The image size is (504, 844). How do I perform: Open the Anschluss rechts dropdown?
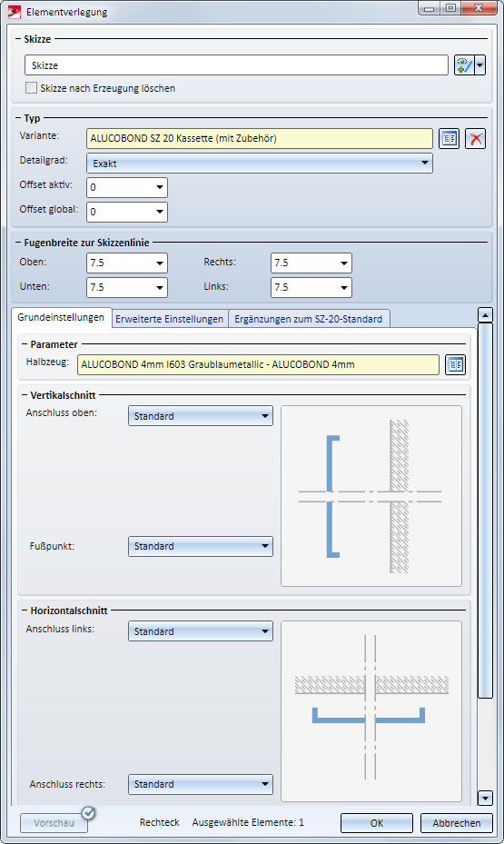pos(201,784)
